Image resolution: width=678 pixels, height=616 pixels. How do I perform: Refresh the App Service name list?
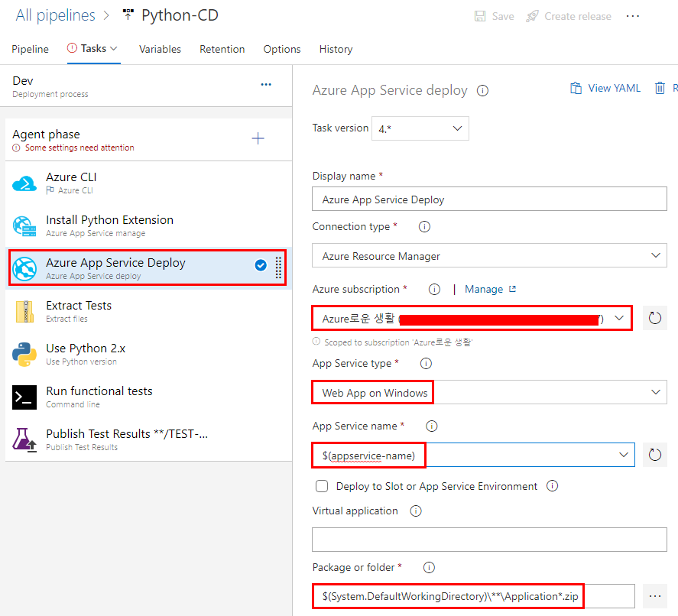click(x=654, y=455)
